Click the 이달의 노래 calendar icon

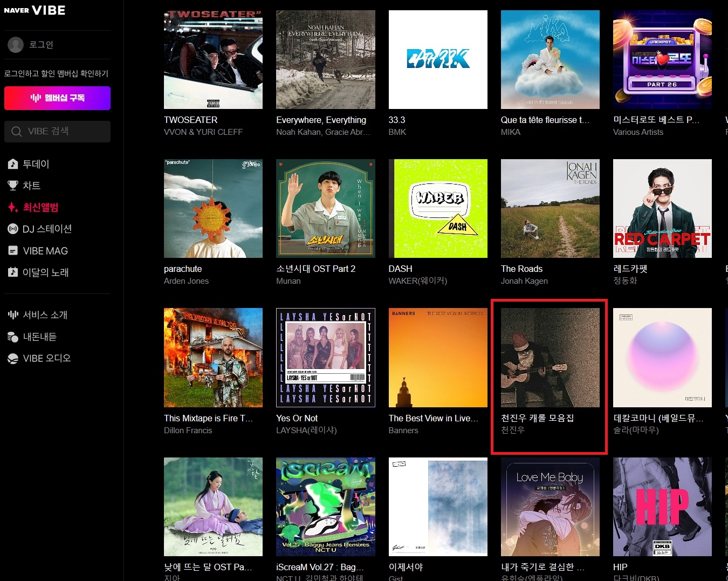point(13,272)
